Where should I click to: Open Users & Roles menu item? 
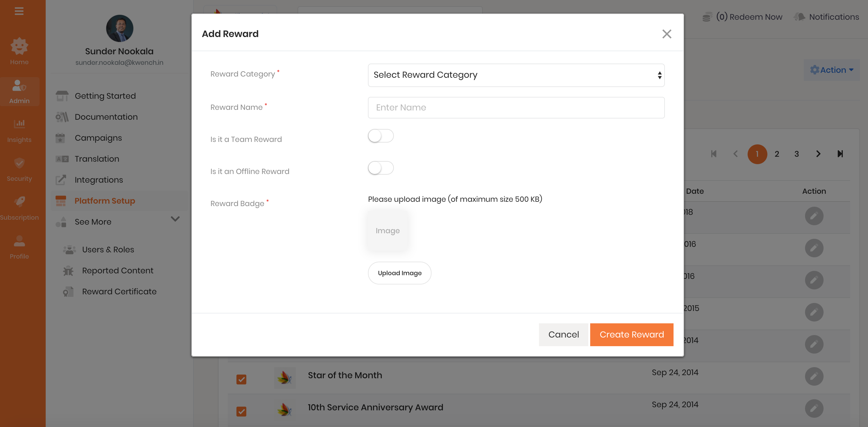coord(108,250)
